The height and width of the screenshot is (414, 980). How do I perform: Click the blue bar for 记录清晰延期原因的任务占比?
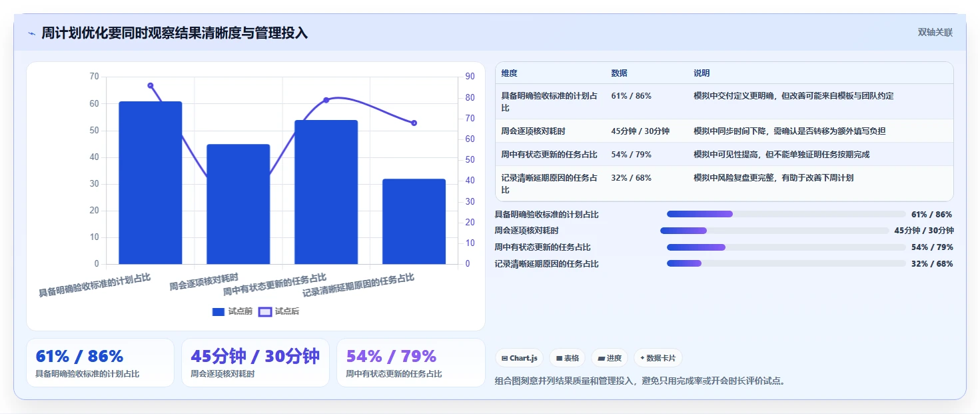click(x=414, y=221)
